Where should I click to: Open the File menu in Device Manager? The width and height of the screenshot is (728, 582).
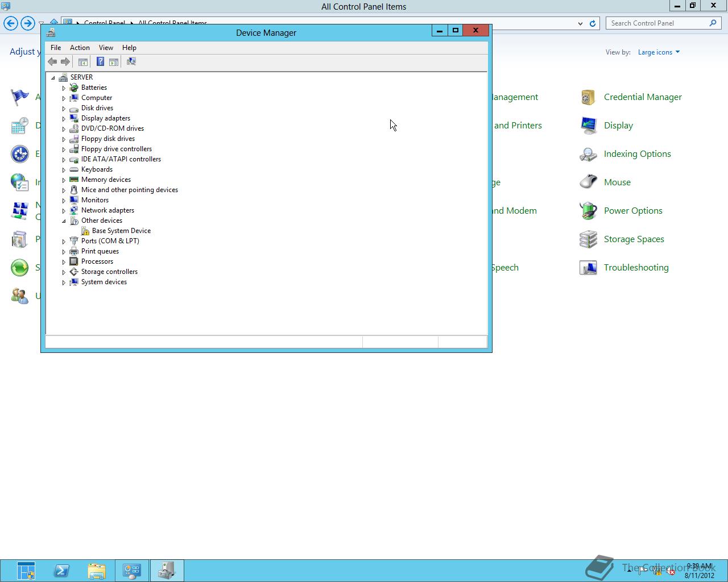(x=56, y=48)
